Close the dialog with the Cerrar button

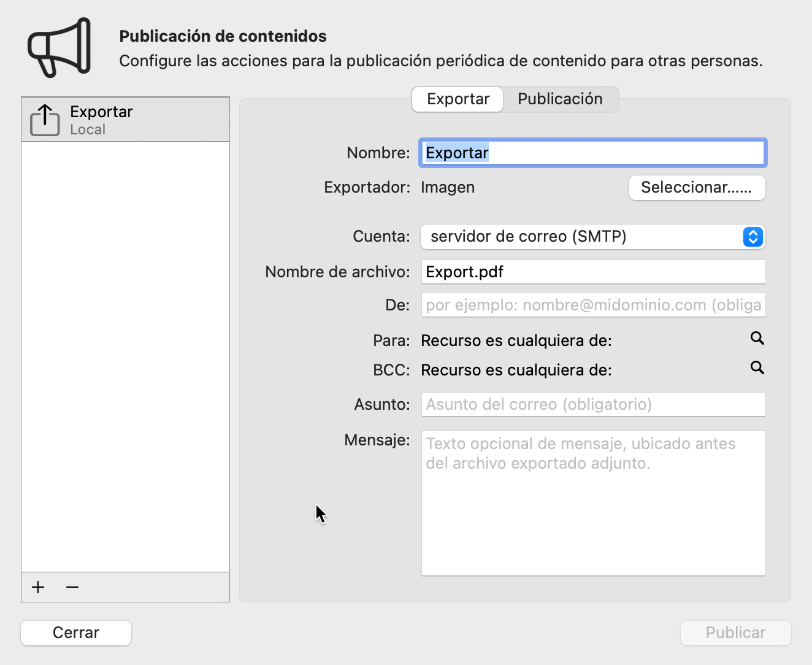click(75, 632)
